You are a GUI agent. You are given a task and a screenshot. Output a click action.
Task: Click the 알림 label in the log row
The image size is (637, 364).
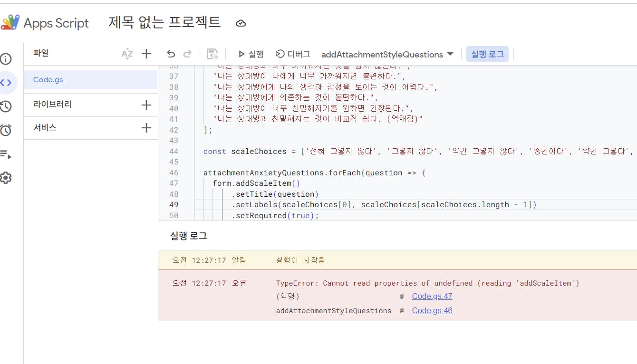pyautogui.click(x=239, y=260)
